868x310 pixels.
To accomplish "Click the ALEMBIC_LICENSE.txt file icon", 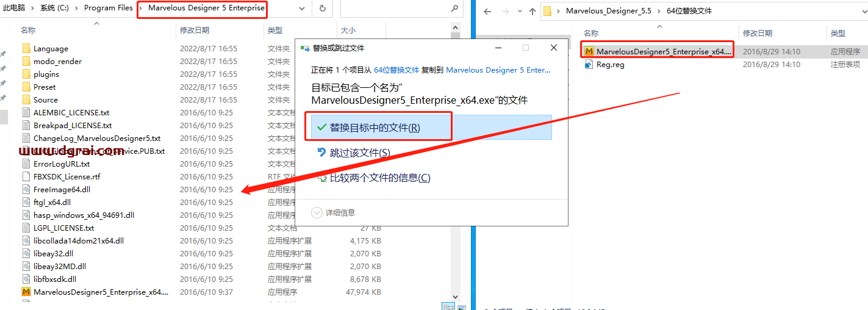I will tap(26, 112).
